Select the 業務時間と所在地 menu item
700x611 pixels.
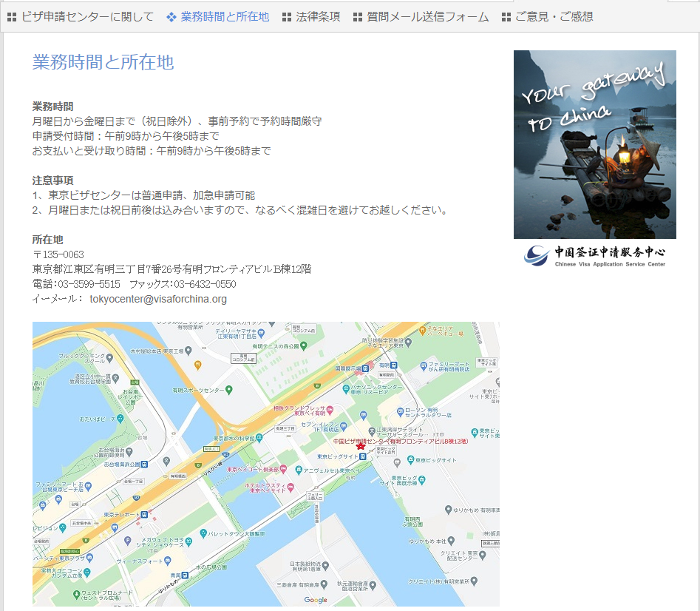click(x=218, y=17)
